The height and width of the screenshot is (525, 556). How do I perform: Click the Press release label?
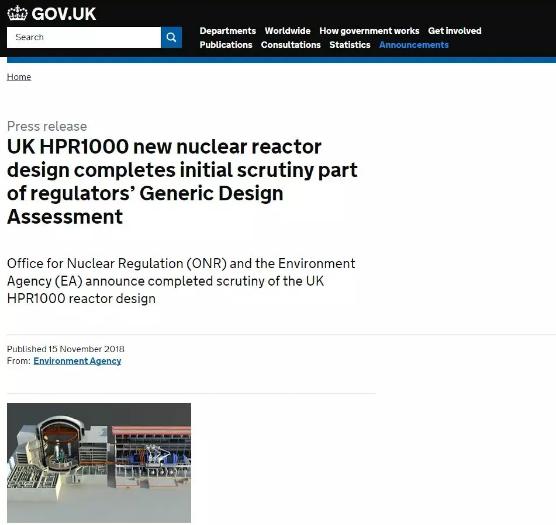47,127
